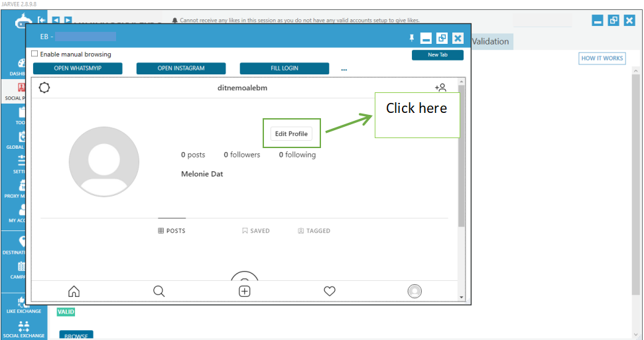Image resolution: width=644 pixels, height=340 pixels.
Task: Select Social Profiles sidebar item
Action: tap(13, 92)
